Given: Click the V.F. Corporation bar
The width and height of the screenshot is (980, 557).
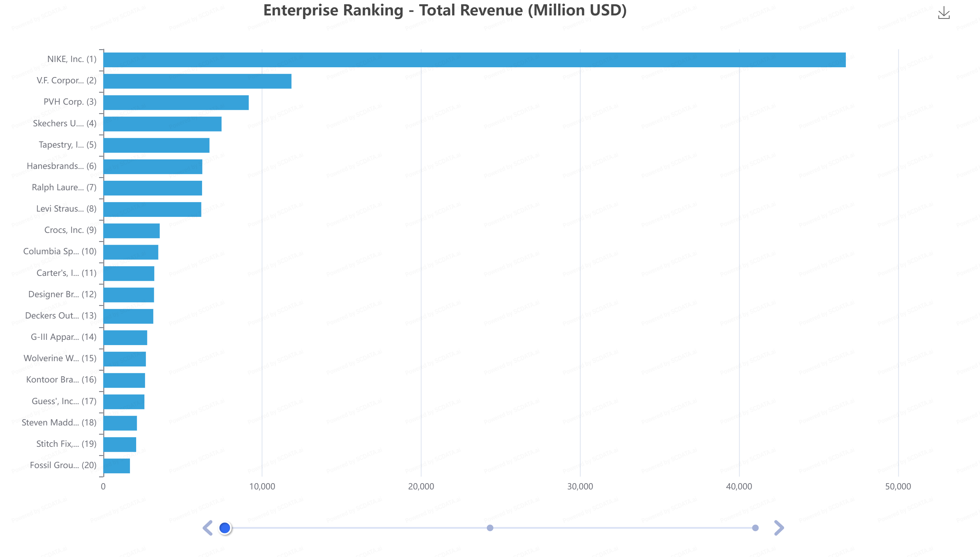Looking at the screenshot, I should click(x=197, y=81).
